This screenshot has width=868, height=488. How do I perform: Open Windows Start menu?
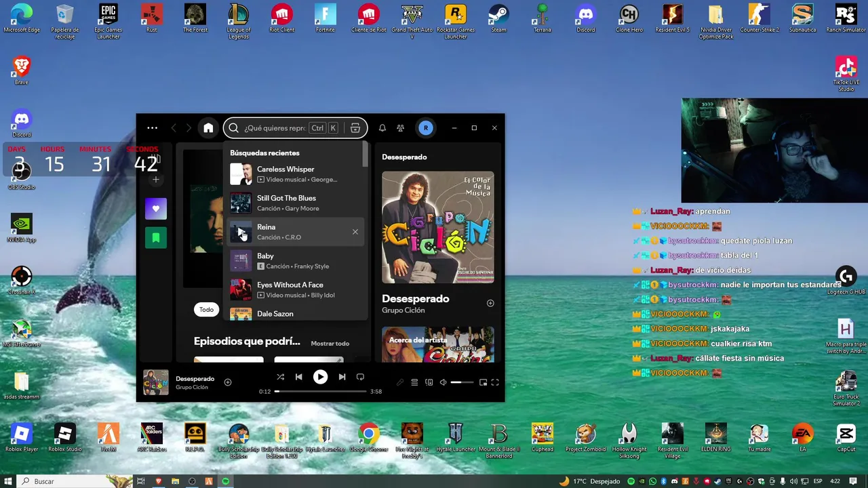coord(8,481)
